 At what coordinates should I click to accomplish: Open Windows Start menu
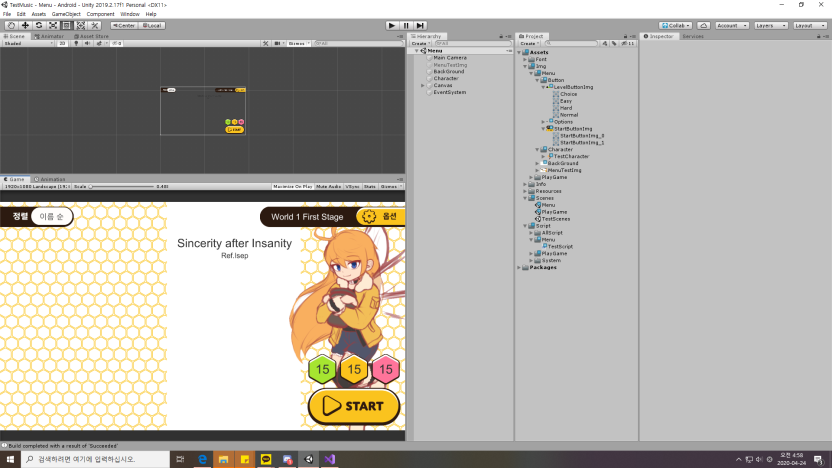tap(10, 459)
